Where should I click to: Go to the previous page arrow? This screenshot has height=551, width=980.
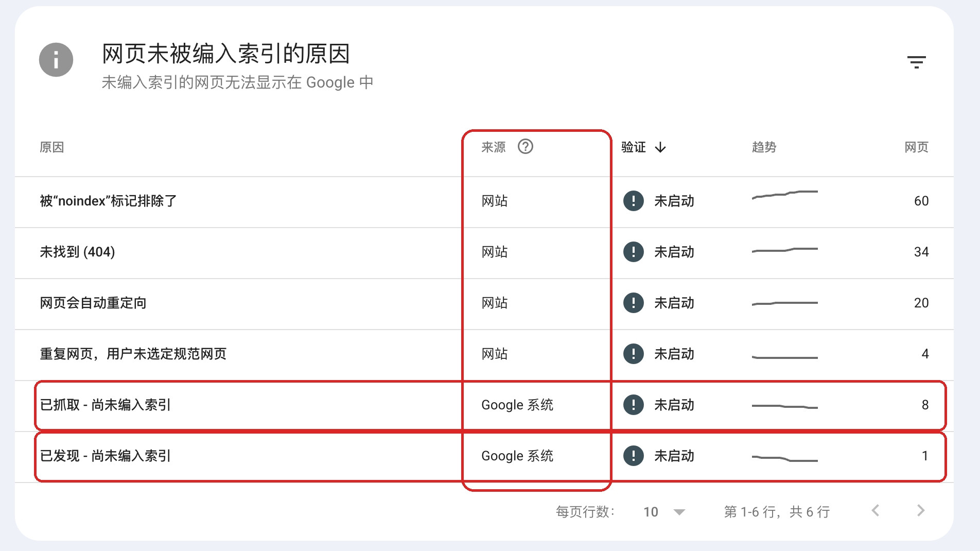pyautogui.click(x=875, y=511)
